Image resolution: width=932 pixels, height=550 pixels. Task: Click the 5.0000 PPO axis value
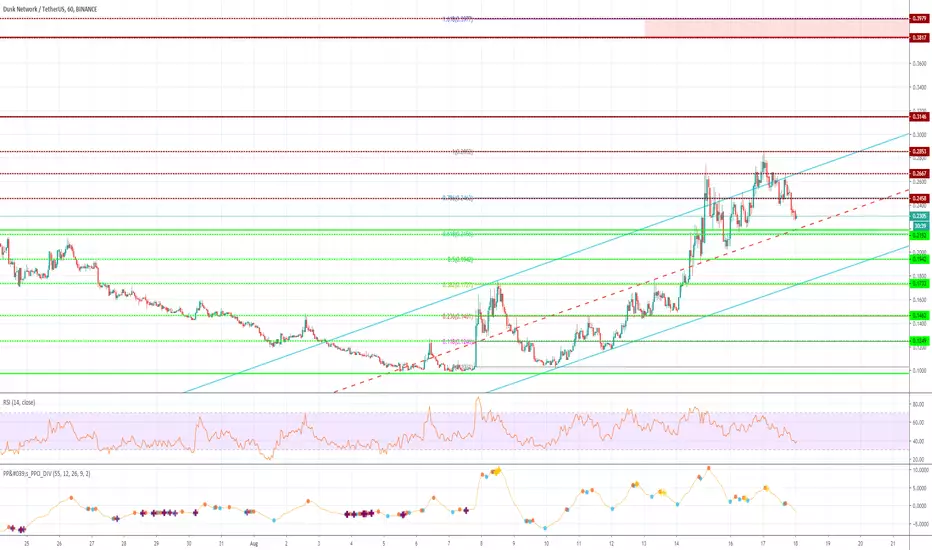[x=920, y=488]
